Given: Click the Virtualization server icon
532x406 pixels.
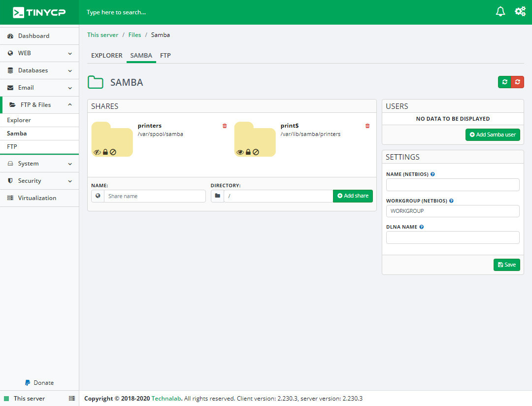Looking at the screenshot, I should click(x=10, y=198).
